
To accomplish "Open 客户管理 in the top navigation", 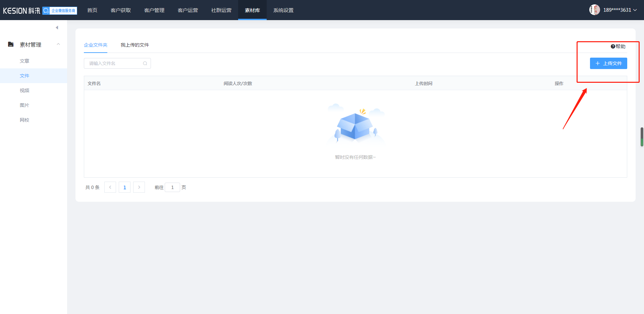I will 154,10.
